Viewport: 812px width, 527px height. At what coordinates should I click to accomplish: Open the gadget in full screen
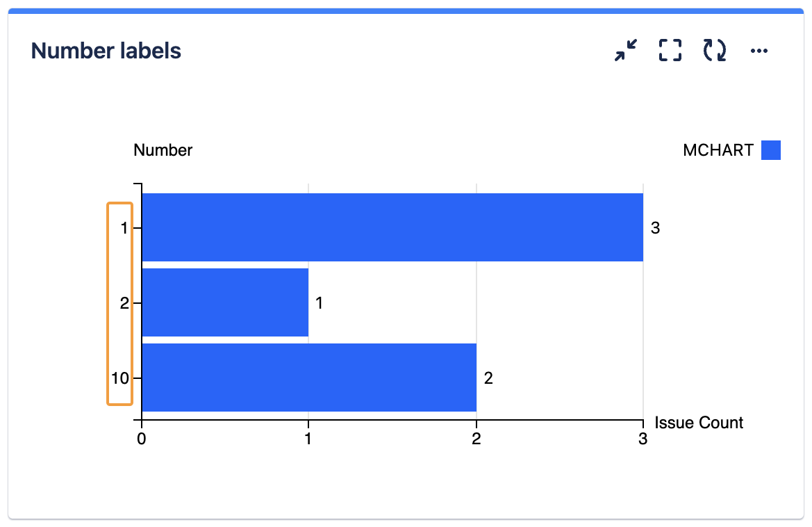tap(670, 51)
